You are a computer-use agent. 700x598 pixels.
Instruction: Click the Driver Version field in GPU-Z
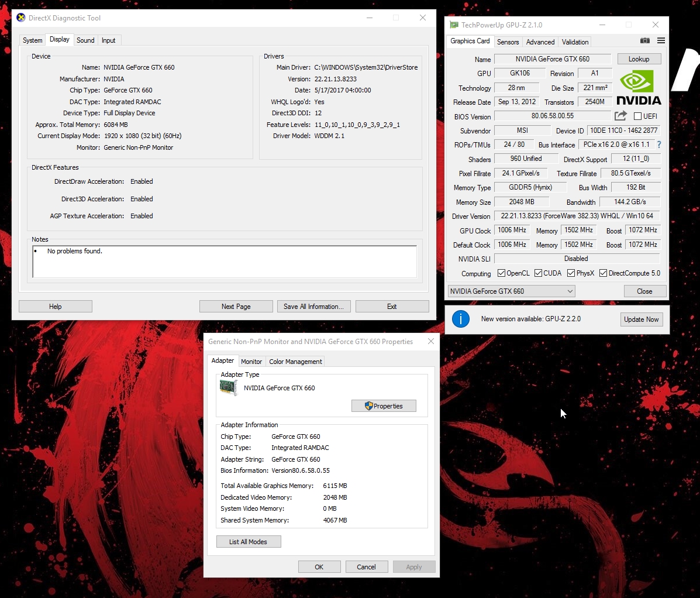[577, 216]
